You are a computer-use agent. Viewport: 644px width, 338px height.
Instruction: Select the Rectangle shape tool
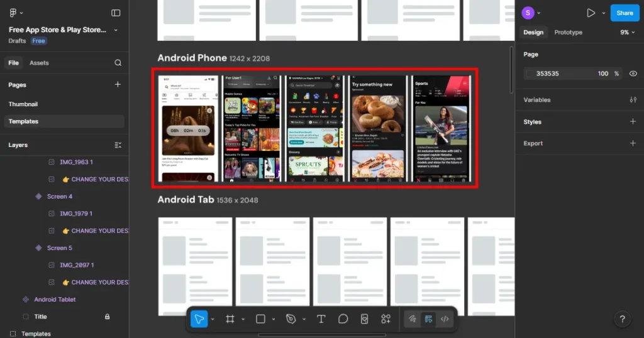coord(260,319)
